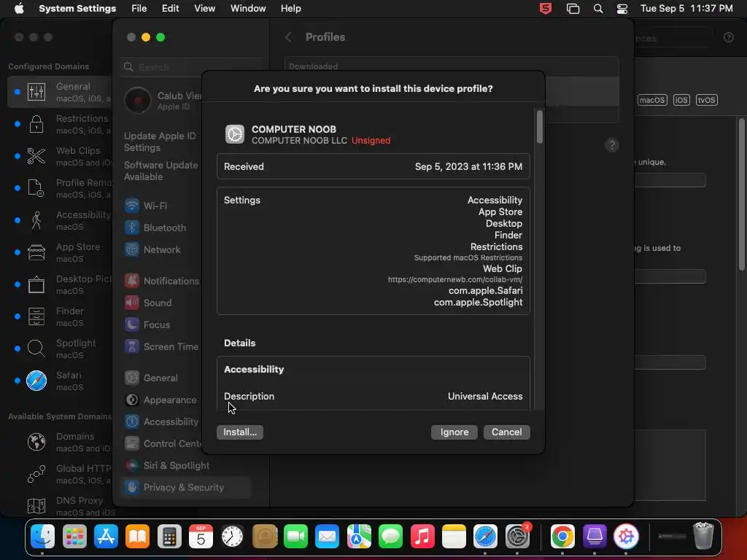Select the General domain in the profile editor window

coord(60,92)
